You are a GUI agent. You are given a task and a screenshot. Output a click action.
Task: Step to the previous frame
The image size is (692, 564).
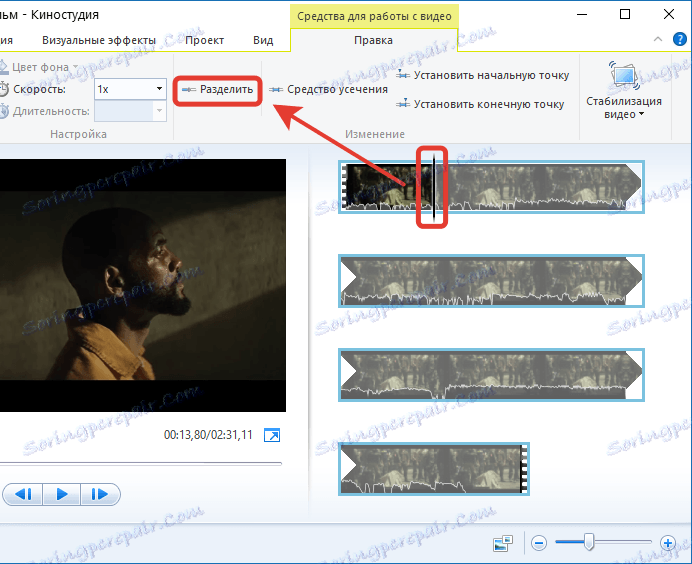point(23,494)
